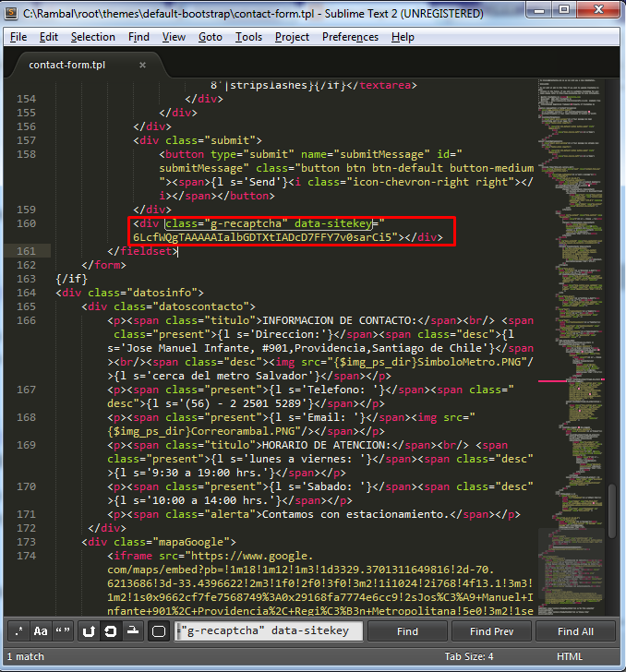Open the HTML syntax selector
Image resolution: width=626 pixels, height=672 pixels.
[570, 656]
